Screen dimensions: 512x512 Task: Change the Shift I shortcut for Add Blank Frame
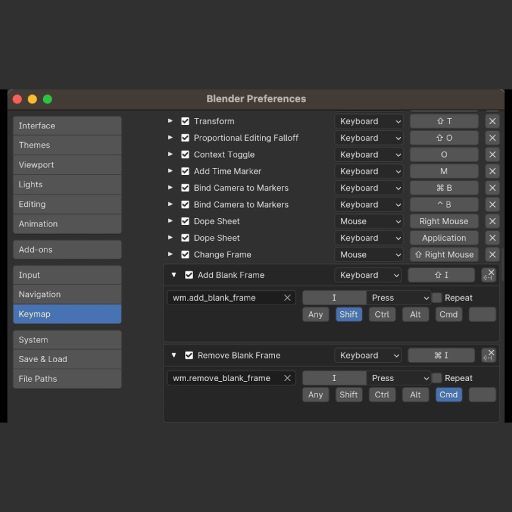click(441, 275)
